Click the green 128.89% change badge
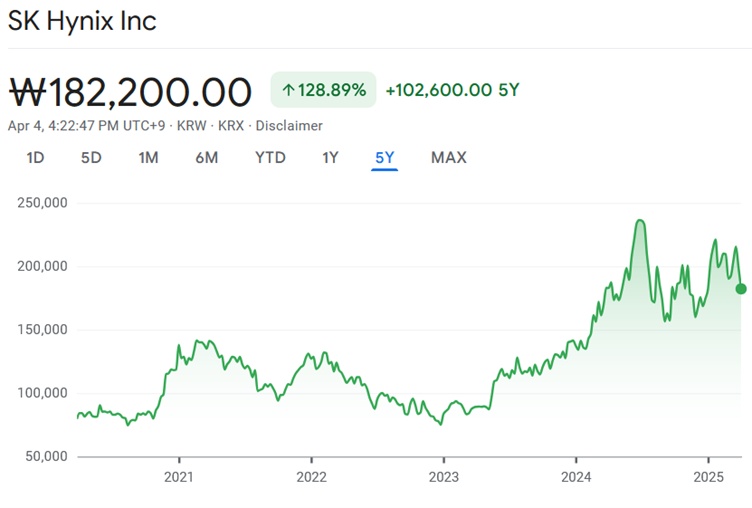Viewport: 752px width, 508px height. point(323,90)
